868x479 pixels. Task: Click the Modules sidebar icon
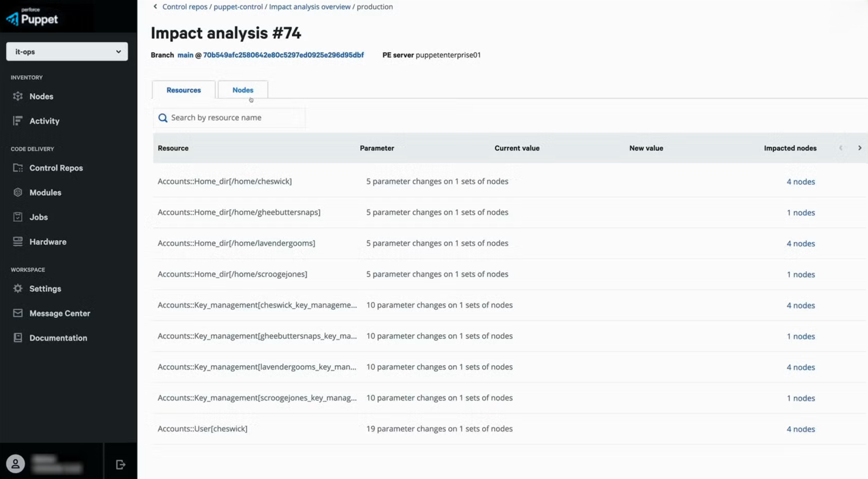tap(18, 192)
